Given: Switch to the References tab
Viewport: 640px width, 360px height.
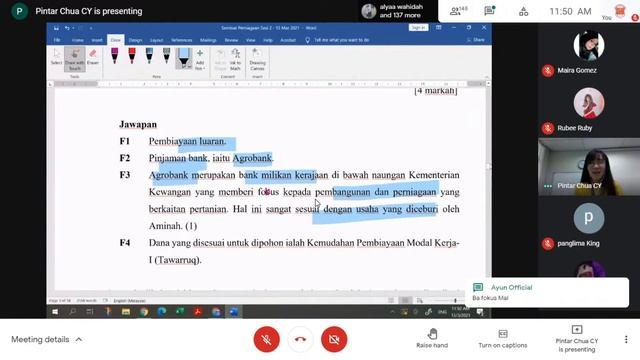Looking at the screenshot, I should point(181,40).
